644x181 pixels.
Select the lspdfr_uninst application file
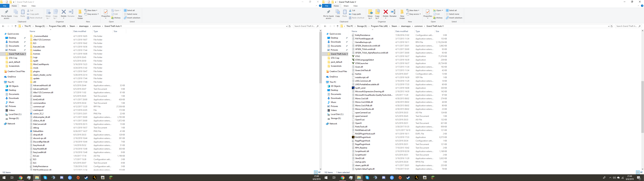click(360, 88)
